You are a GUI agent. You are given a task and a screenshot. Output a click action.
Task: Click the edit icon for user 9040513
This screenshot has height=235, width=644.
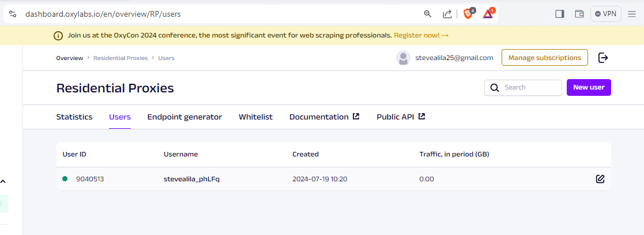[x=600, y=179]
